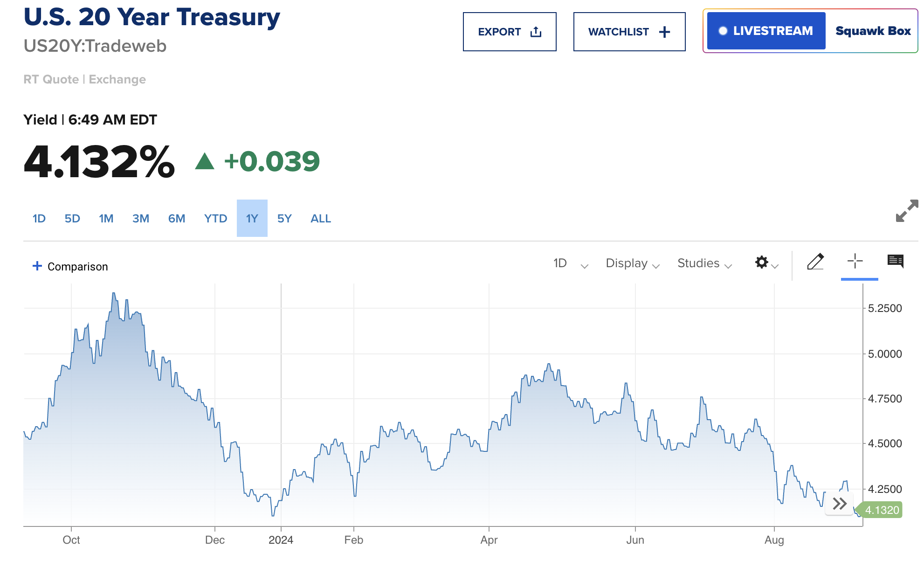Screen dimensions: 924x581
Task: Select the pencil drawing tool
Action: point(815,262)
